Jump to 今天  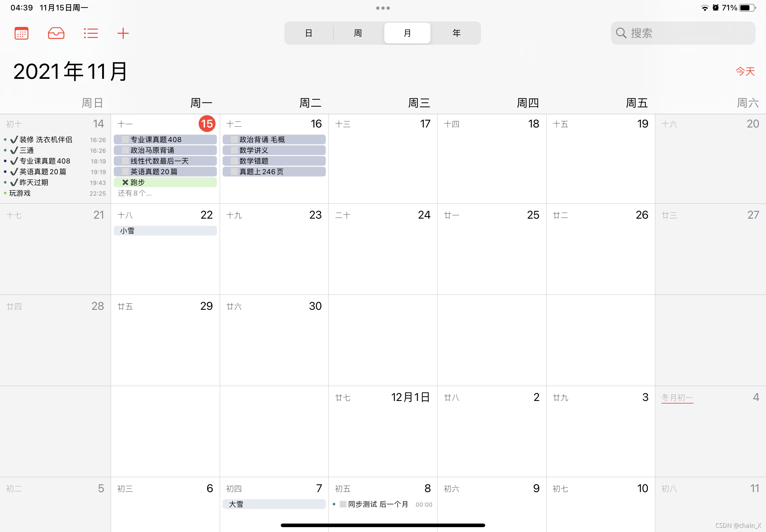click(x=745, y=71)
